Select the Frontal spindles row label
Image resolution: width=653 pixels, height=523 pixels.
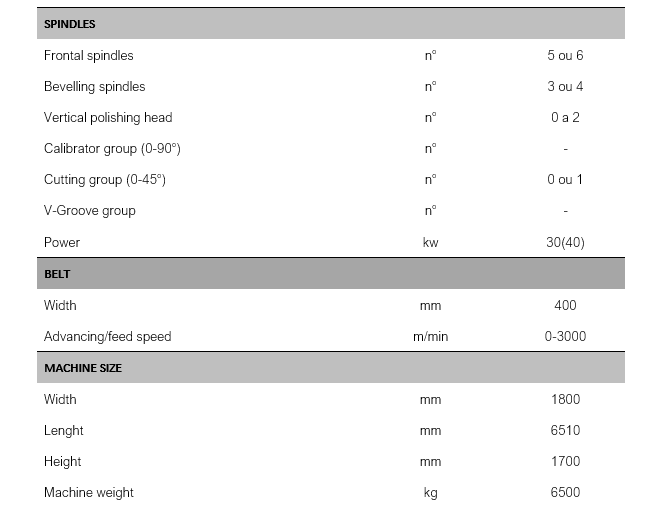point(88,55)
